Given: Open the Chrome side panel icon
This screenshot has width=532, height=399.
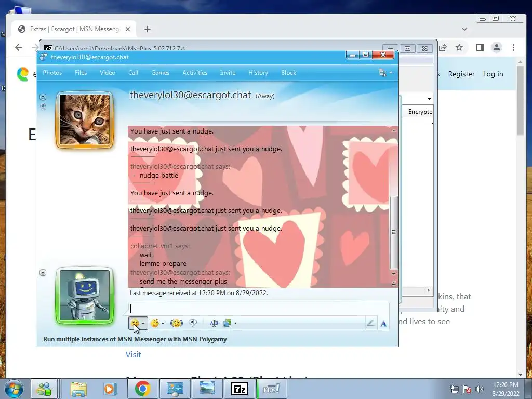Looking at the screenshot, I should (480, 47).
